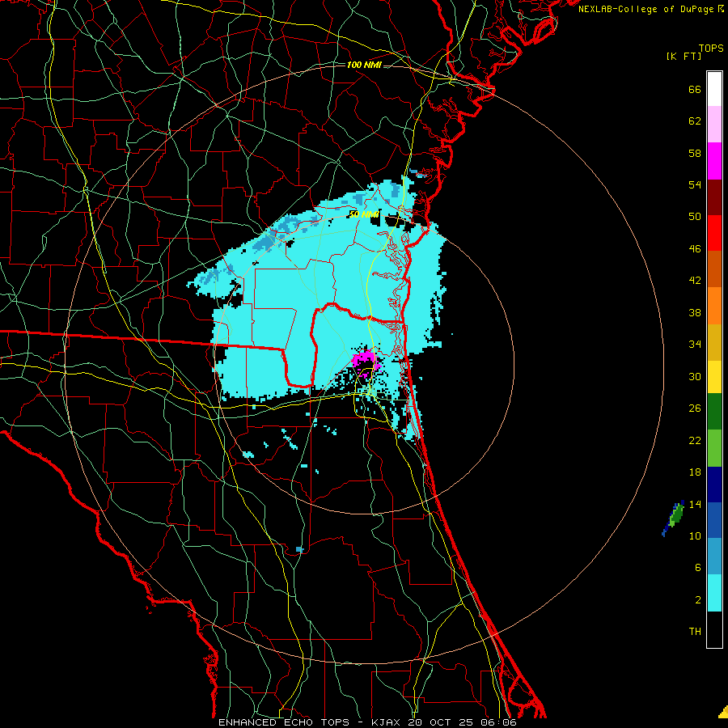Image resolution: width=728 pixels, height=728 pixels.
Task: Select the light green legend swatch
Action: pos(714,448)
